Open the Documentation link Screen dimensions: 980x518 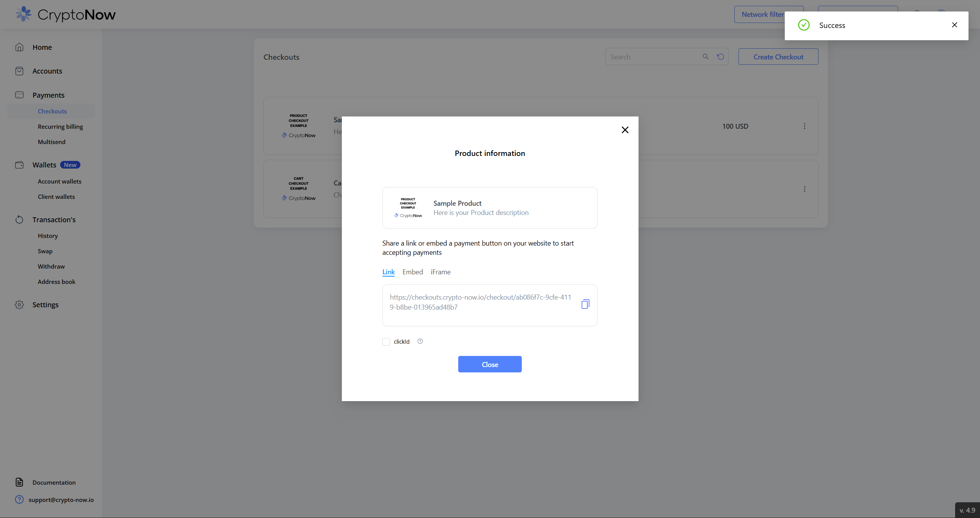click(54, 482)
